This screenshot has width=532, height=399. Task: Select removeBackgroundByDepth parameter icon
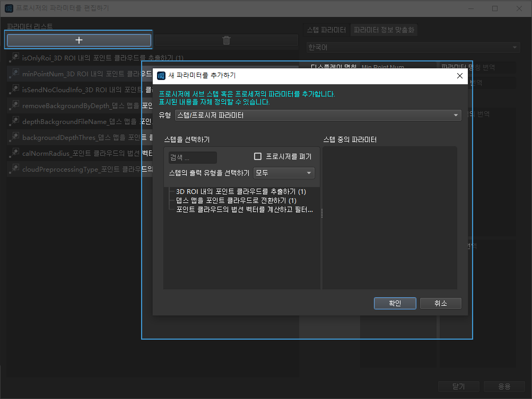tap(15, 105)
